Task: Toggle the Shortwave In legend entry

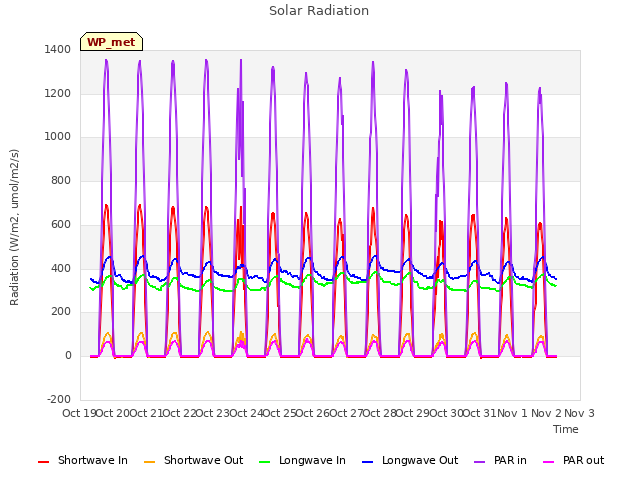Action: coord(83,460)
